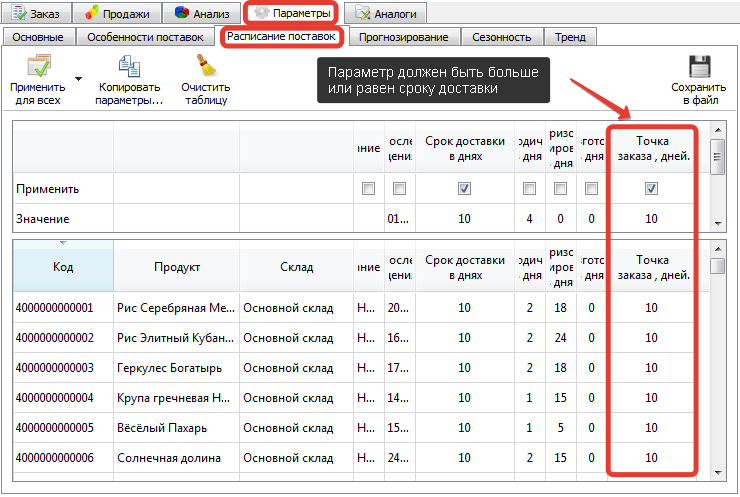Toggle the Срок доставки в днях apply checkbox

[463, 188]
